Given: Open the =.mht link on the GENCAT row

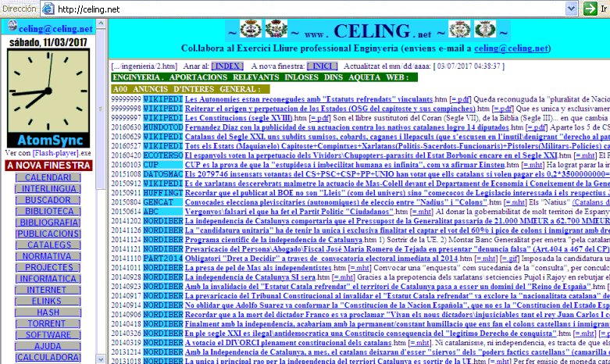Looking at the screenshot, I should [x=515, y=202].
